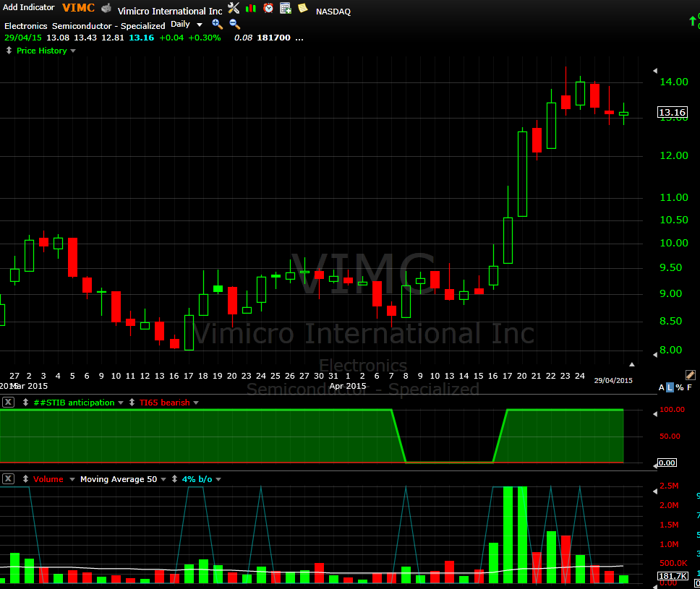This screenshot has height=589, width=700.
Task: Click the reorder arrows beside Price History
Action: 9,51
